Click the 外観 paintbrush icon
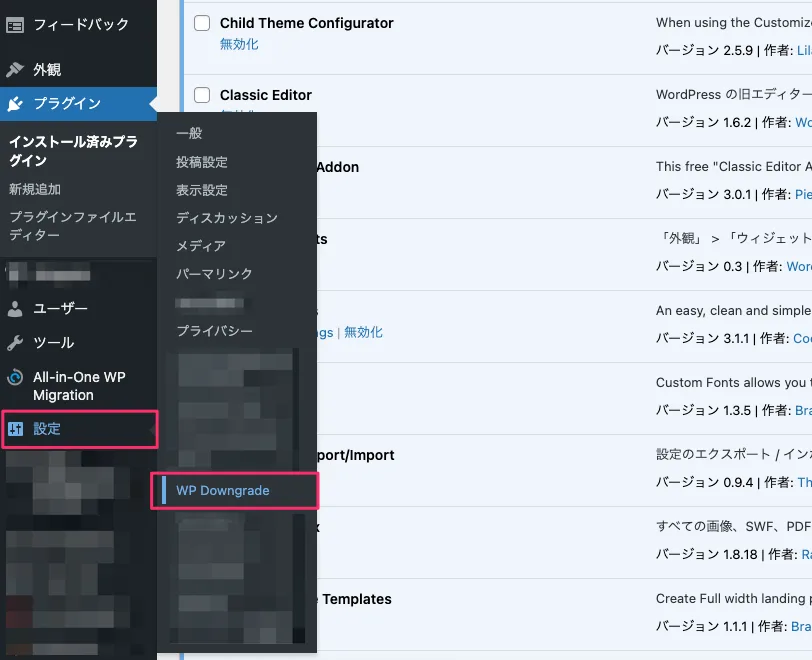812x660 pixels. 15,69
